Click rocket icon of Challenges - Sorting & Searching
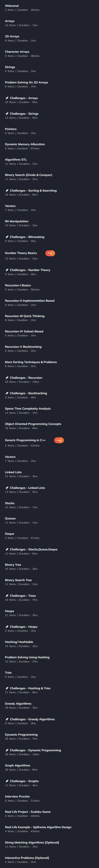This screenshot has height=868, width=99. (7, 190)
